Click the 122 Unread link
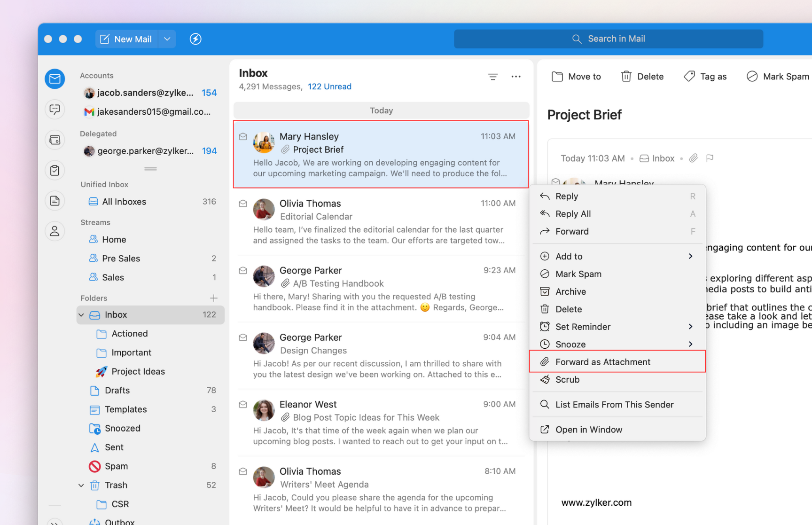812x525 pixels. point(329,86)
